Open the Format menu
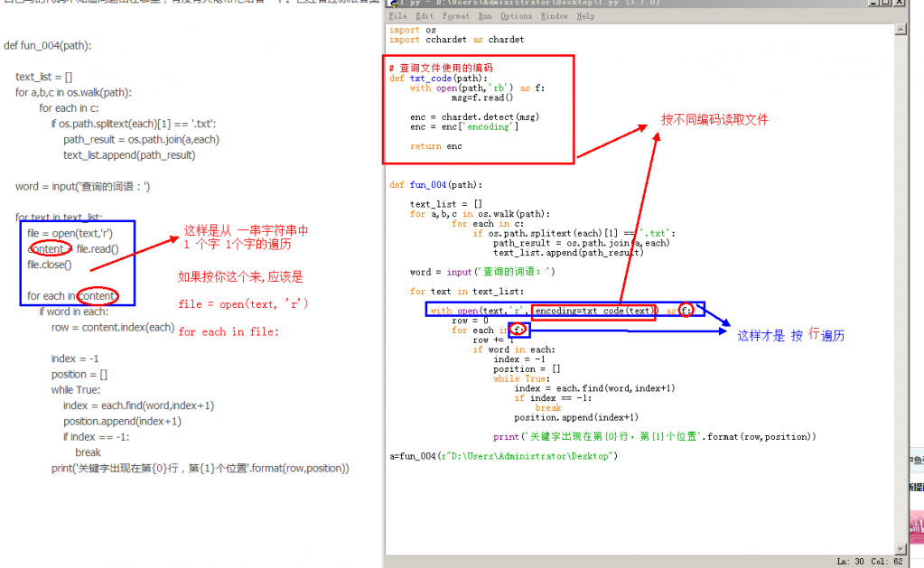The height and width of the screenshot is (568, 924). pos(456,16)
